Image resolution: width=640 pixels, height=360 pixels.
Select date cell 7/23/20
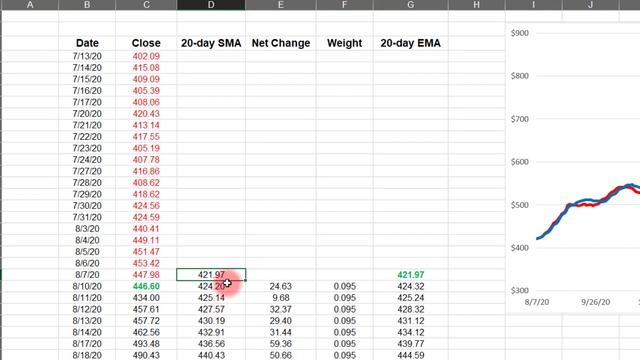click(x=87, y=148)
